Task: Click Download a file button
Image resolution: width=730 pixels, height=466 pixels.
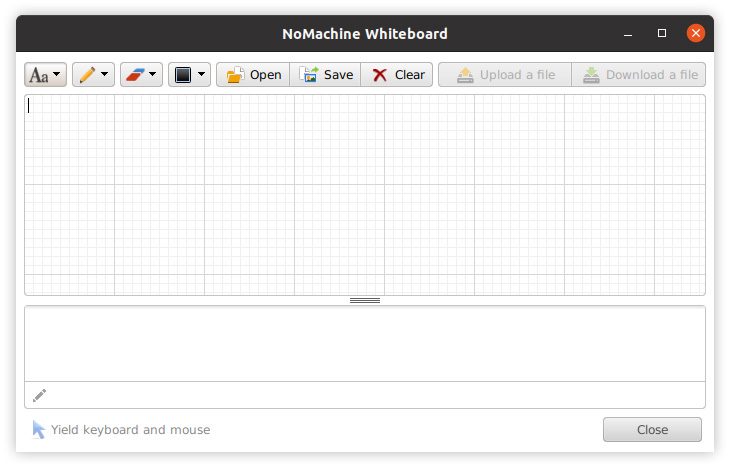Action: click(x=639, y=75)
